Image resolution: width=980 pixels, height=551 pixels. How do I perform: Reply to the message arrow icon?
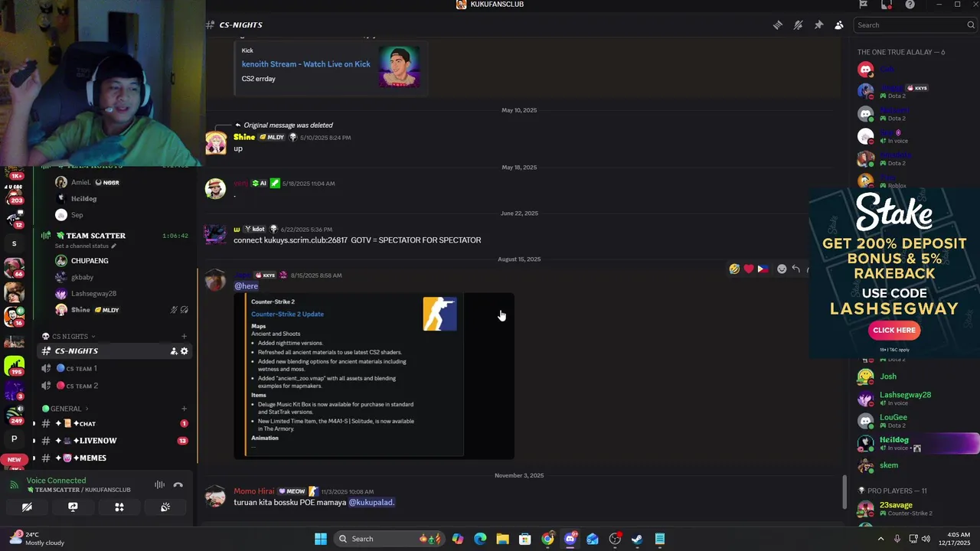point(796,269)
